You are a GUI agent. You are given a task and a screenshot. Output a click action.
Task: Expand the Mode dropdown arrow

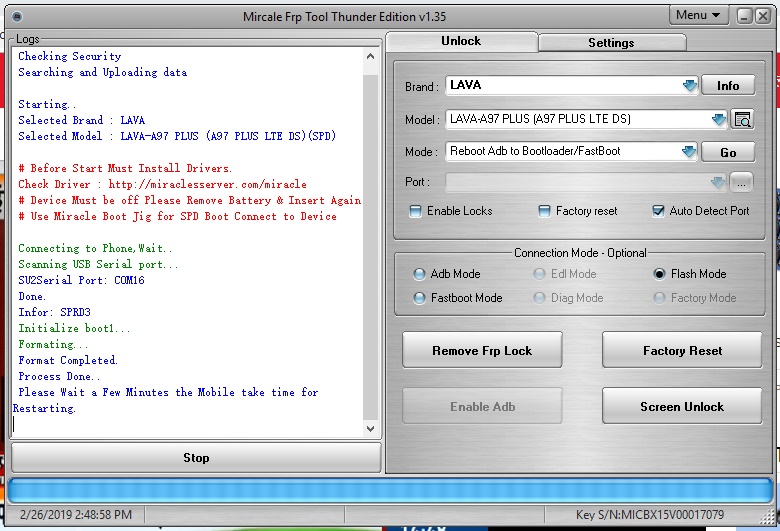[689, 151]
